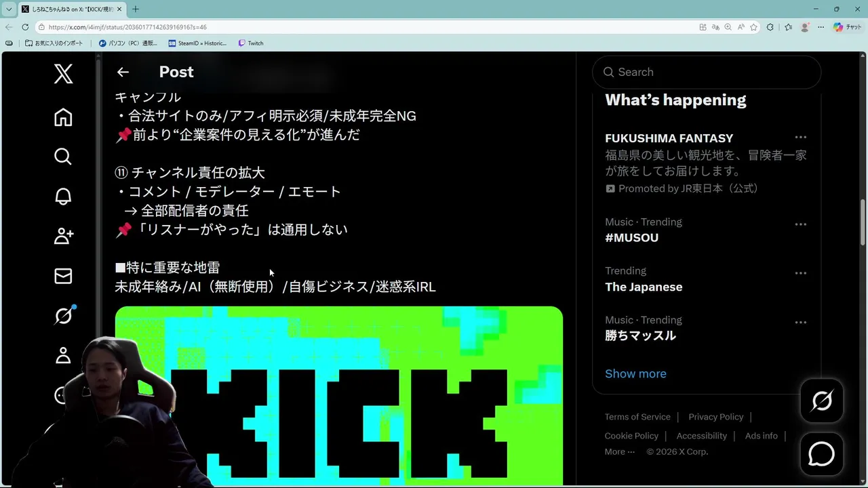
Task: Add page to favorites with star icon
Action: 753,27
